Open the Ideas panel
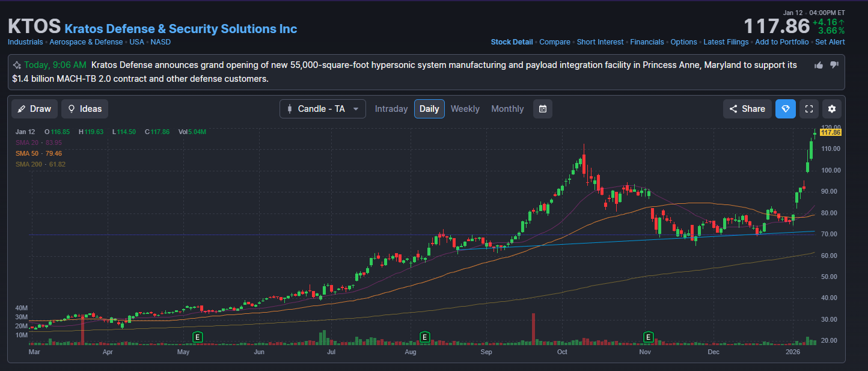The image size is (868, 371). coord(85,109)
